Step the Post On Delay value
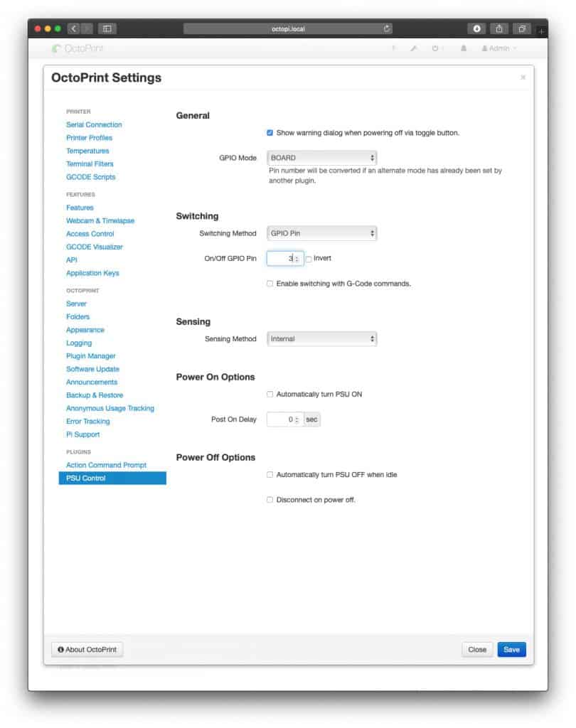Viewport: 576px width, 728px height. [297, 419]
